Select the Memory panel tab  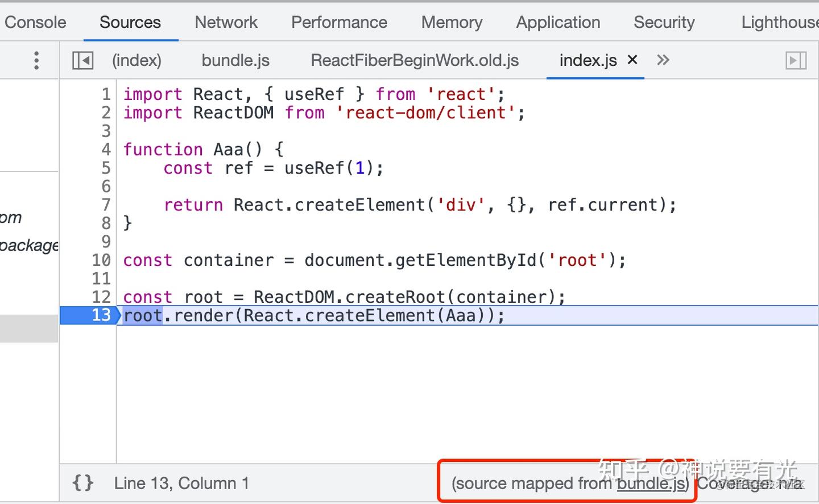(x=452, y=22)
